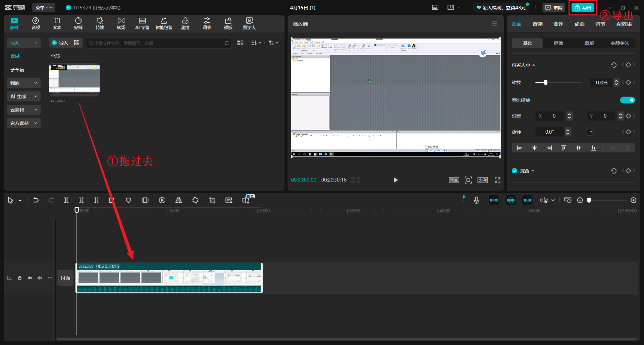This screenshot has height=345, width=644.
Task: Click the timeline zoom-in plus icon
Action: [x=633, y=200]
